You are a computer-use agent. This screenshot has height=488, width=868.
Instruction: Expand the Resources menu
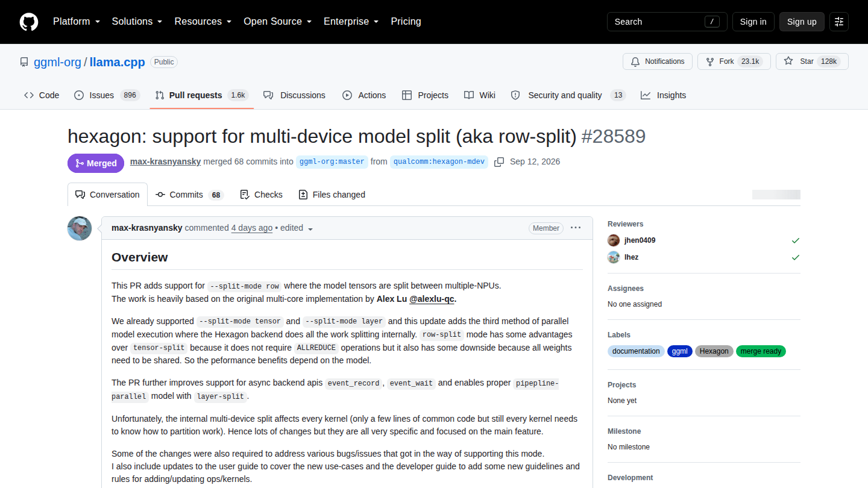pos(203,22)
